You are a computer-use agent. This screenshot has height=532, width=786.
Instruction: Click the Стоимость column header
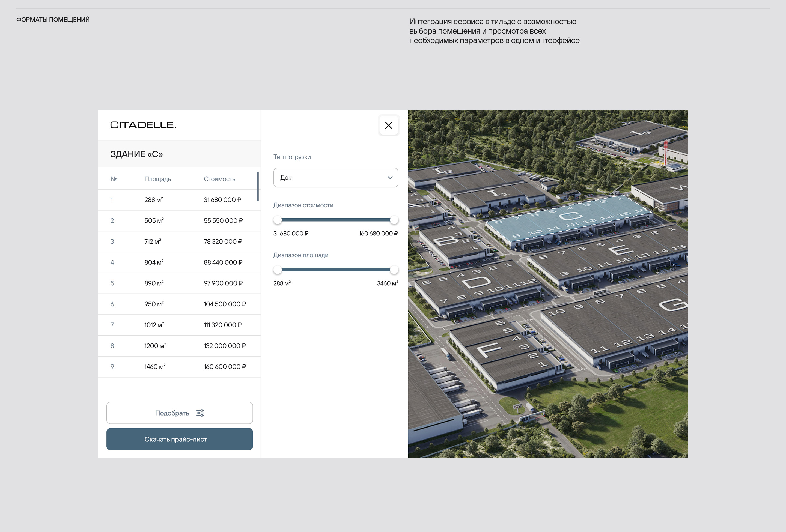pyautogui.click(x=219, y=179)
